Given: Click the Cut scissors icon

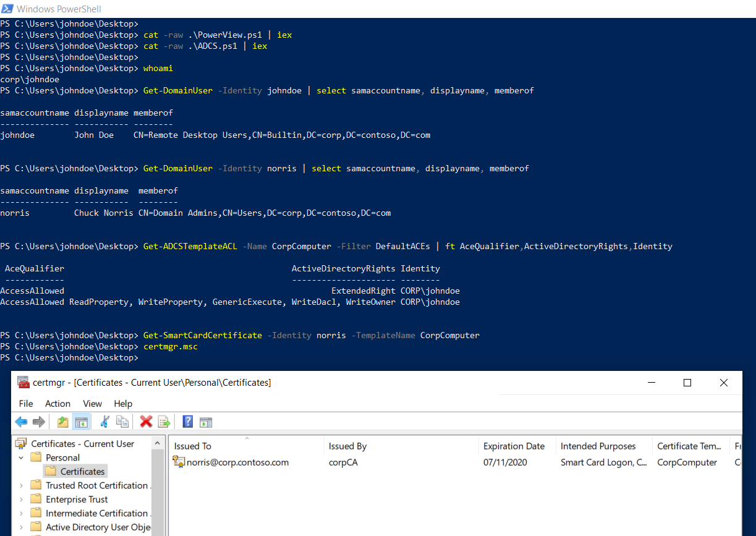Looking at the screenshot, I should tap(104, 422).
